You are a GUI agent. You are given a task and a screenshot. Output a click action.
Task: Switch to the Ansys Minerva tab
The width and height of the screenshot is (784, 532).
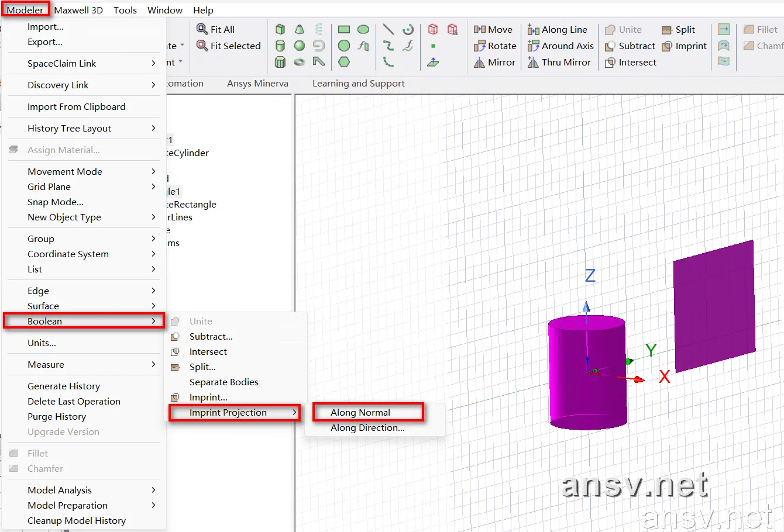[x=257, y=83]
